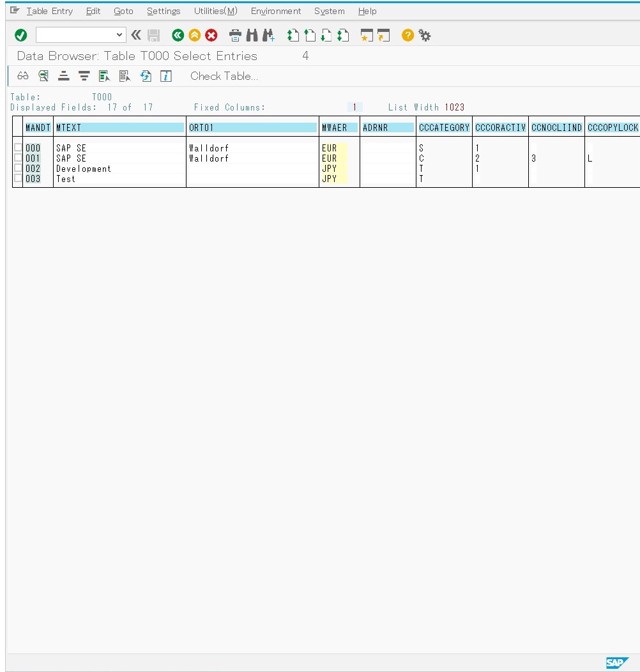This screenshot has height=672, width=640.
Task: Click the red Cancel button
Action: point(211,35)
